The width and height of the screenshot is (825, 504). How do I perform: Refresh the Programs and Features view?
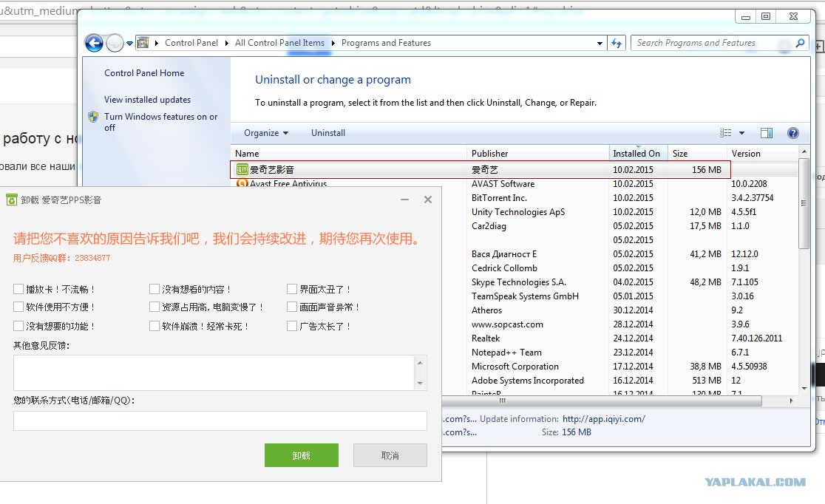pos(617,43)
